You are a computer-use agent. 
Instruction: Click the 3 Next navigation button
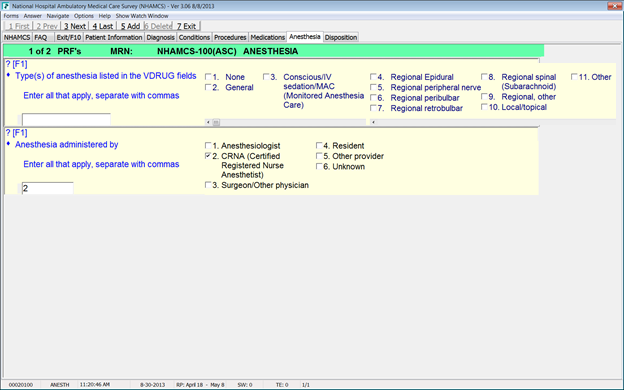(x=75, y=26)
